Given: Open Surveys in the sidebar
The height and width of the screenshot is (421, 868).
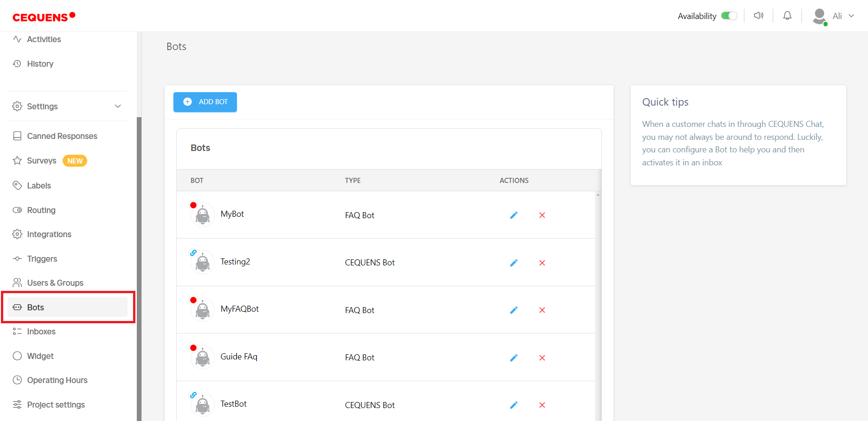Looking at the screenshot, I should pyautogui.click(x=42, y=161).
